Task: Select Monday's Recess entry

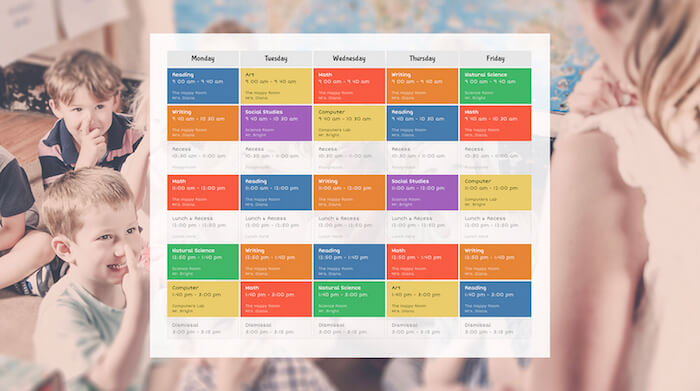Action: click(203, 158)
